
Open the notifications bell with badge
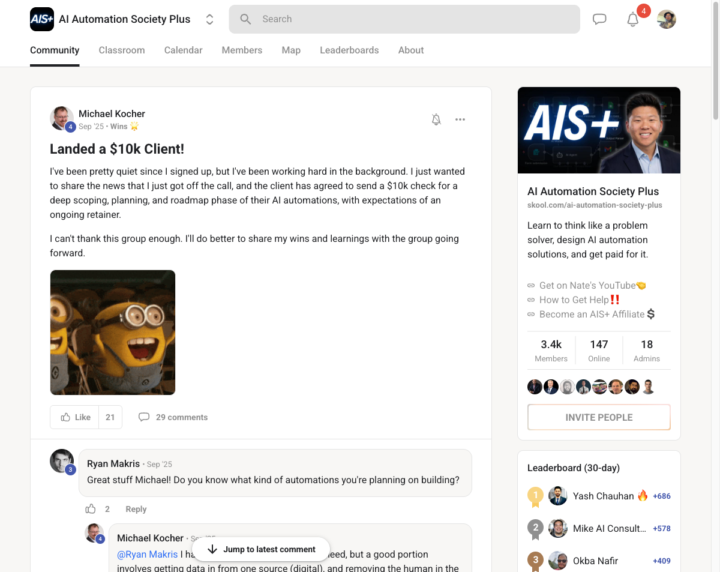coord(634,19)
